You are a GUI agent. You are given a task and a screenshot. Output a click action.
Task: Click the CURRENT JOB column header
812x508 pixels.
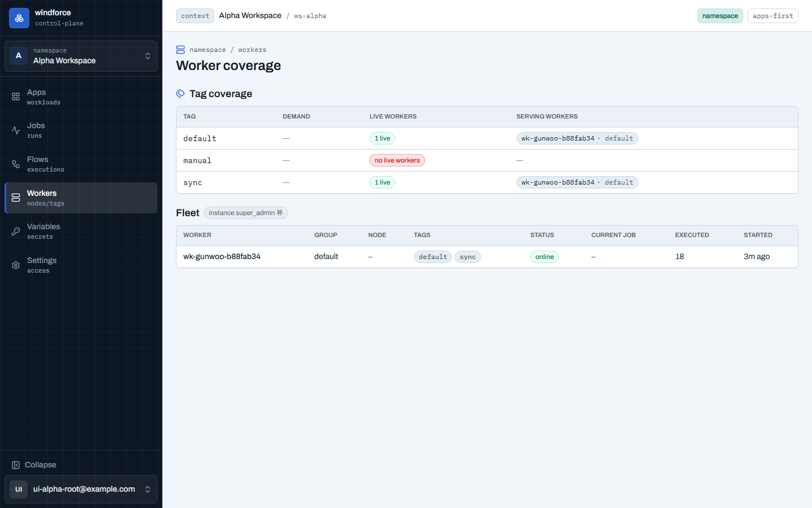coord(614,235)
